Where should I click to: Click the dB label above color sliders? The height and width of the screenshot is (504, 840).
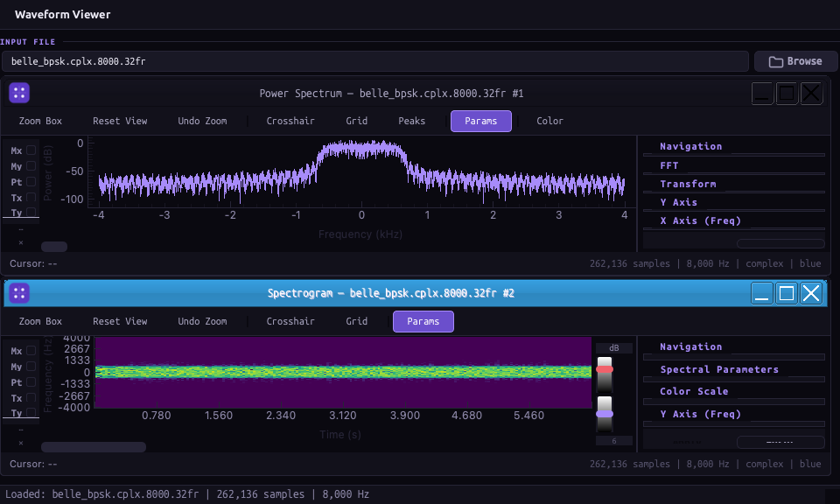click(x=614, y=348)
